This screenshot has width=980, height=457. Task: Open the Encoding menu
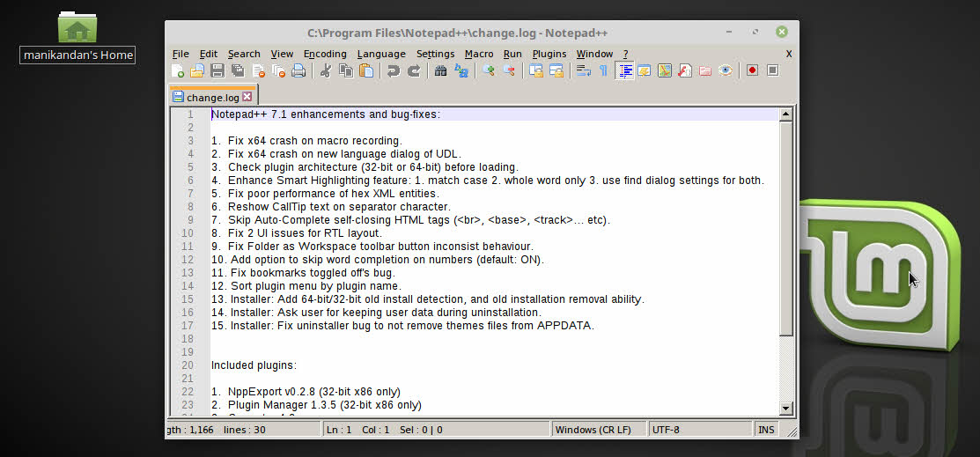point(325,54)
